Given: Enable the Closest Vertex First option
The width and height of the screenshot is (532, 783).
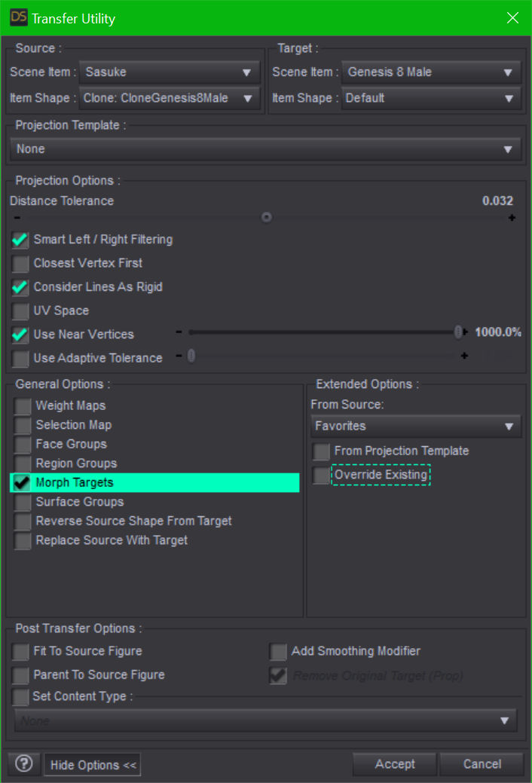Looking at the screenshot, I should 20,264.
